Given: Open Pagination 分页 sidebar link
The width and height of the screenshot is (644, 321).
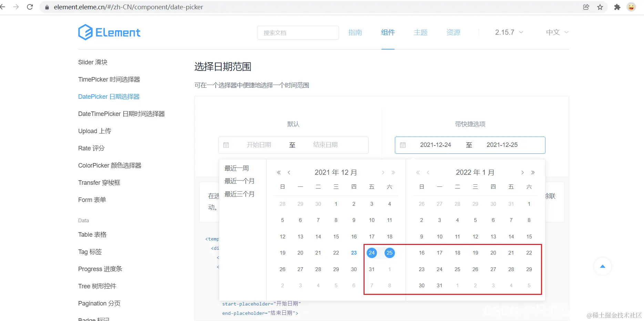Looking at the screenshot, I should coord(99,303).
